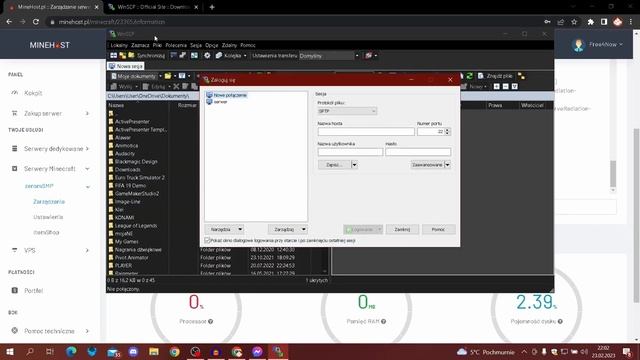Image resolution: width=640 pixels, height=360 pixels.
Task: Open a new browser tab
Action: coord(212,7)
